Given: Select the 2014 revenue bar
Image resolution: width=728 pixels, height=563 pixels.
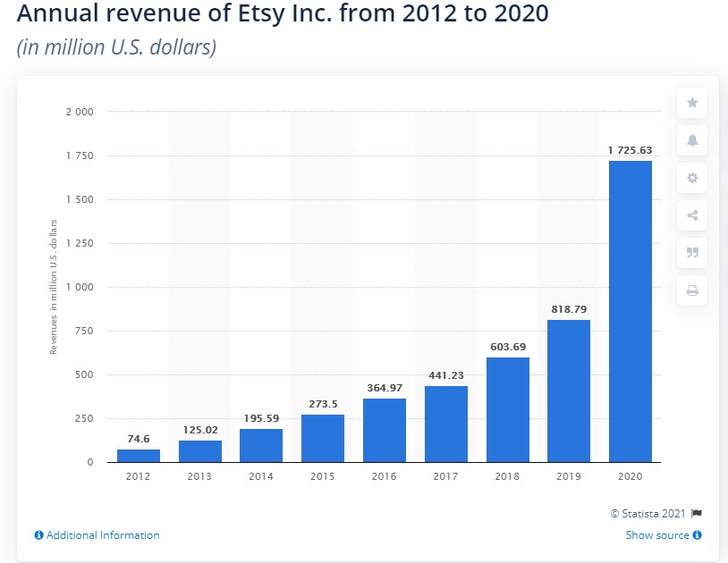Looking at the screenshot, I should (x=261, y=446).
